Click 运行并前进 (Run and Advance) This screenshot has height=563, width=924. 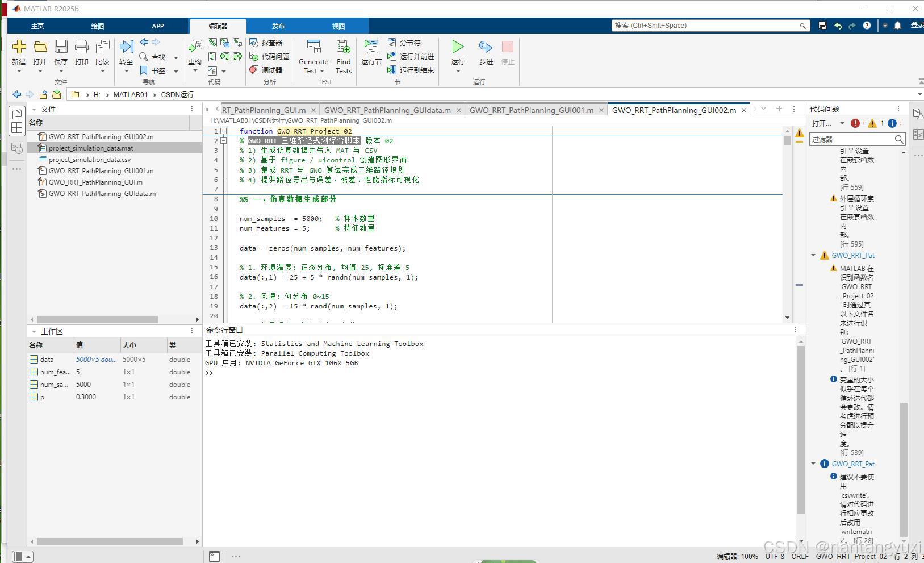click(x=411, y=56)
